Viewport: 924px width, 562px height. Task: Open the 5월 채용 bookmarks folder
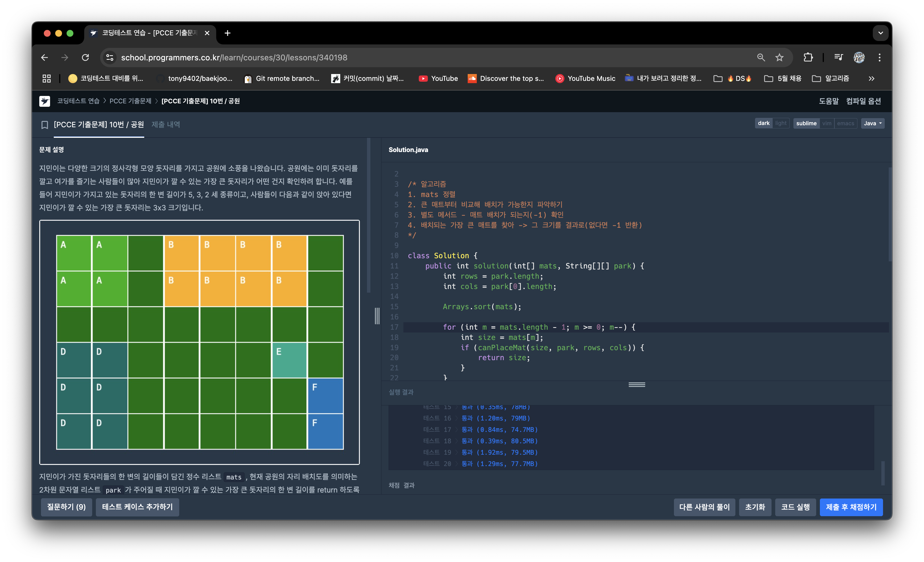pos(783,78)
